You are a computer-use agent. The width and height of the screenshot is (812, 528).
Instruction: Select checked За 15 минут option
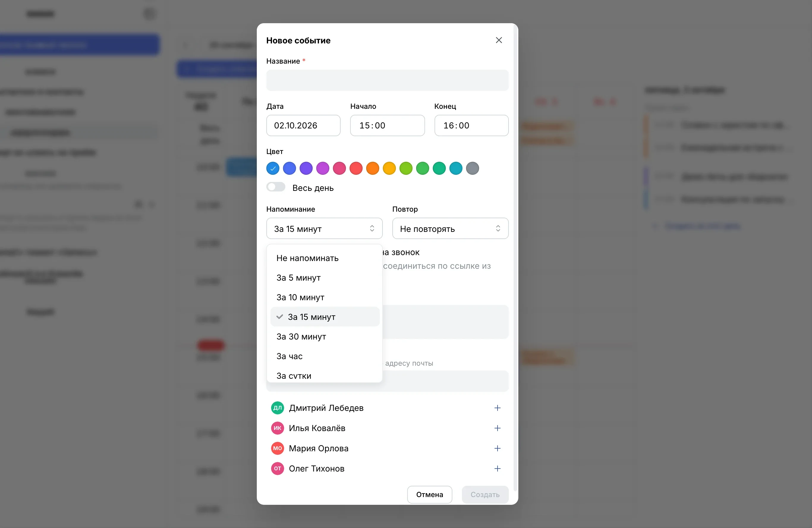pyautogui.click(x=325, y=317)
